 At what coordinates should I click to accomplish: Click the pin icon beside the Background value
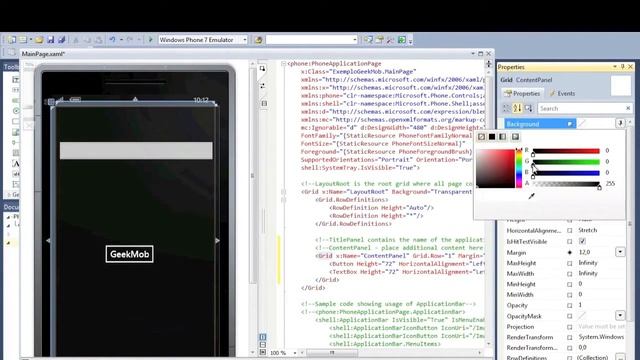pyautogui.click(x=620, y=123)
